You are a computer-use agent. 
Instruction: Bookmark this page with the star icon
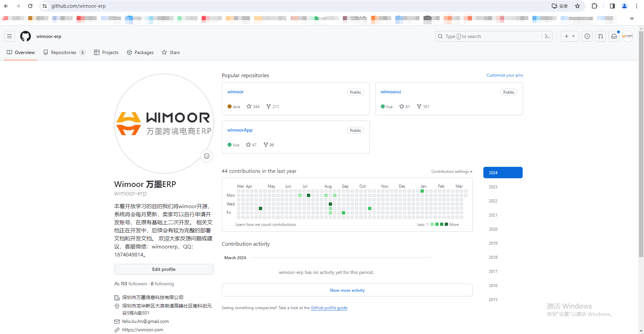point(577,6)
